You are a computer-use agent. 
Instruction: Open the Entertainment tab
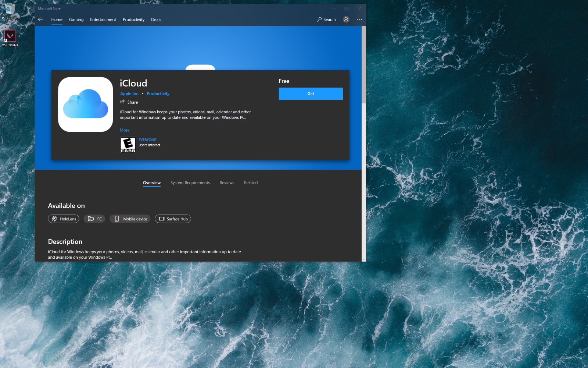pos(103,20)
